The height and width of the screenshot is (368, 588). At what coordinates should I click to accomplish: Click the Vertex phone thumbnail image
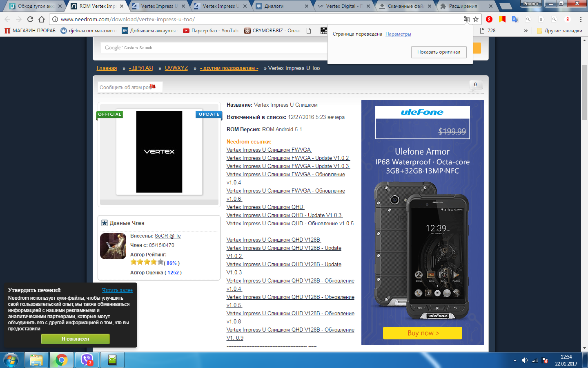(x=159, y=152)
